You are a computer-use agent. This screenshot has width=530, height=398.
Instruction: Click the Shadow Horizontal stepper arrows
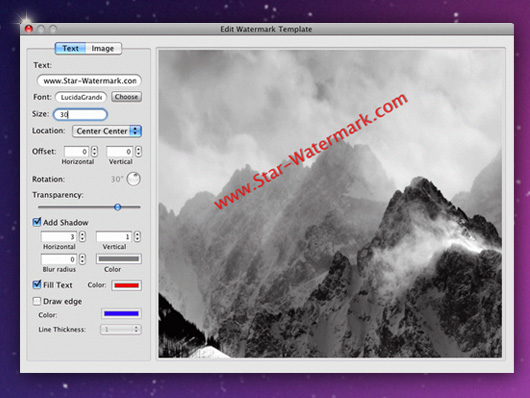82,236
